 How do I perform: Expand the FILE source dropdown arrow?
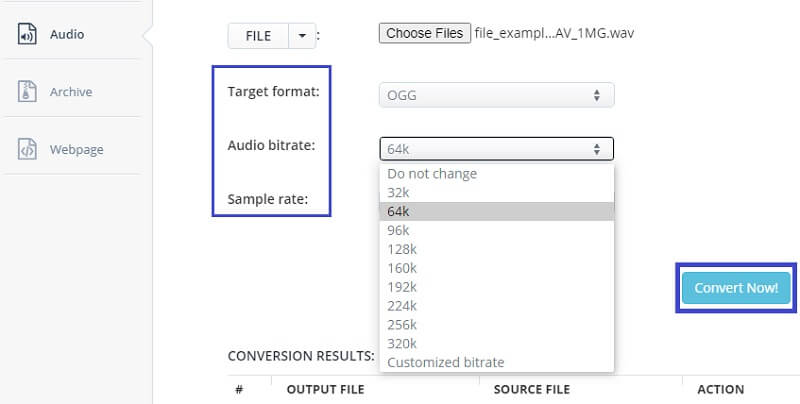click(x=302, y=36)
